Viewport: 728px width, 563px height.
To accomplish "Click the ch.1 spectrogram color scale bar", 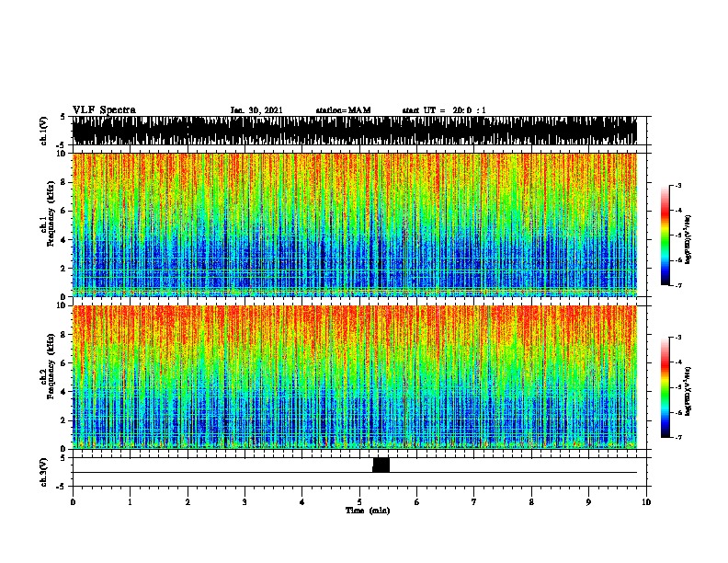I will point(665,236).
